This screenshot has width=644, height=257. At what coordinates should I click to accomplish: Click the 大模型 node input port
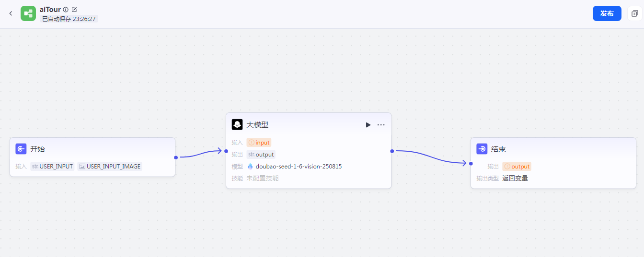coord(226,151)
